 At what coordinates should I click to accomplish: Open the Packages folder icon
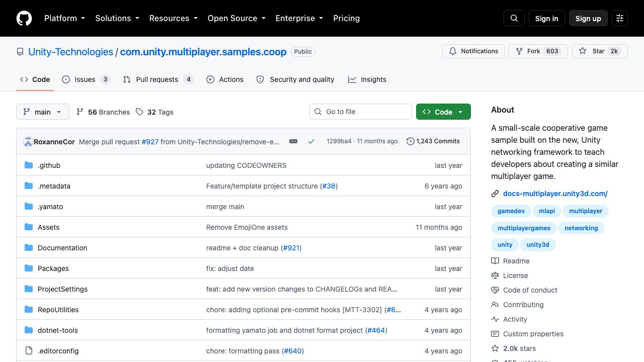[29, 268]
